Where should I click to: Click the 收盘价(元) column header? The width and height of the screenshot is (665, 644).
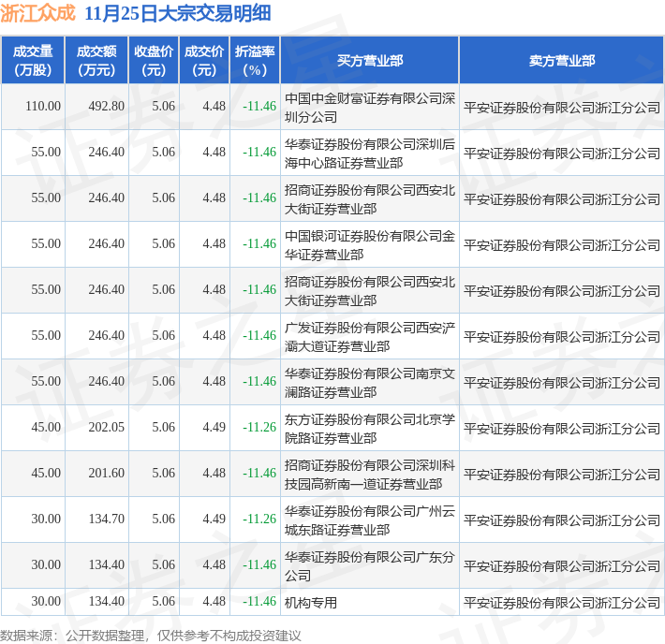[153, 60]
